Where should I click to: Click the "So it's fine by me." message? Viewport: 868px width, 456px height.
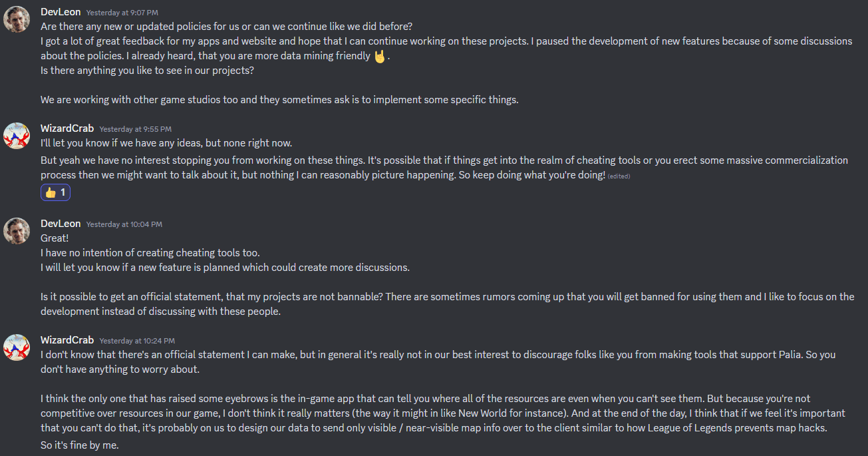79,445
